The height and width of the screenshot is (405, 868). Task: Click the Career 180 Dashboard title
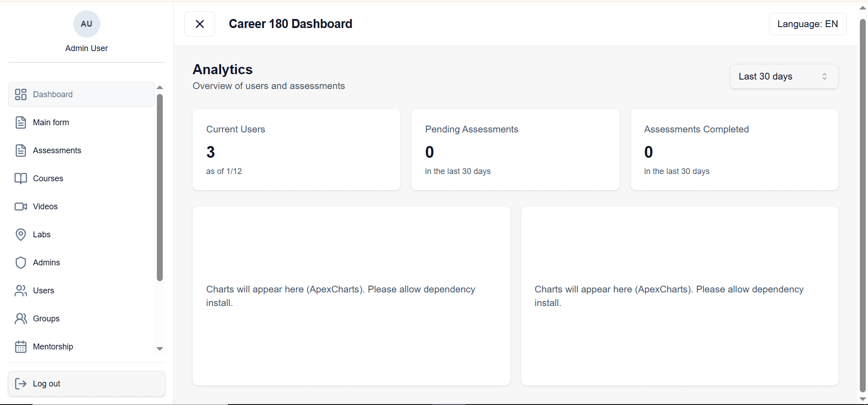[290, 24]
